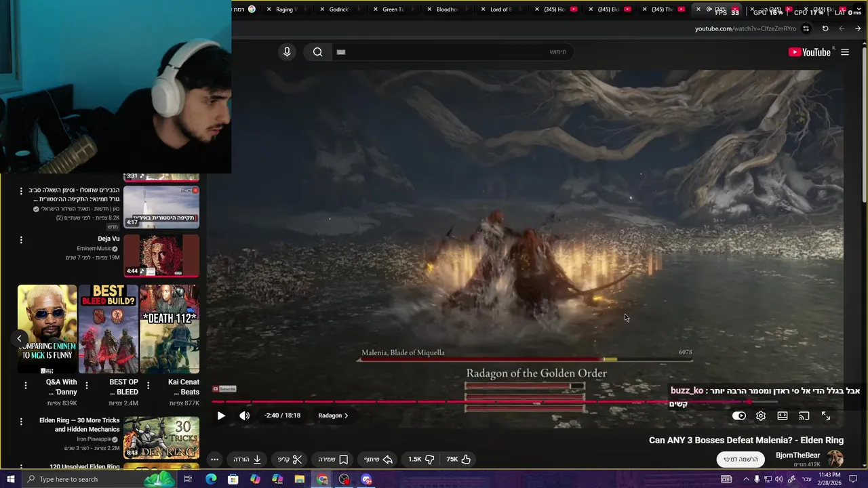Screen dimensions: 868x488
Task: Open options for Q&A With Danny short
Action: (26, 386)
